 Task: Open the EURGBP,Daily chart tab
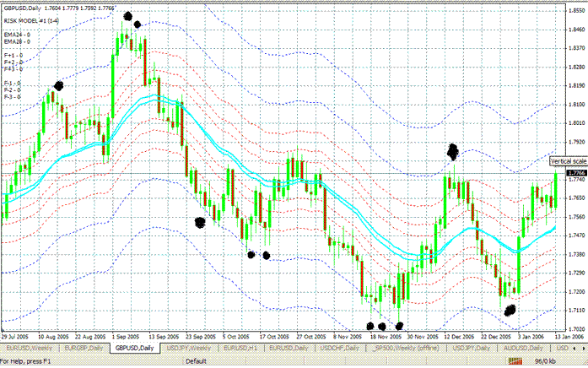tap(84, 348)
